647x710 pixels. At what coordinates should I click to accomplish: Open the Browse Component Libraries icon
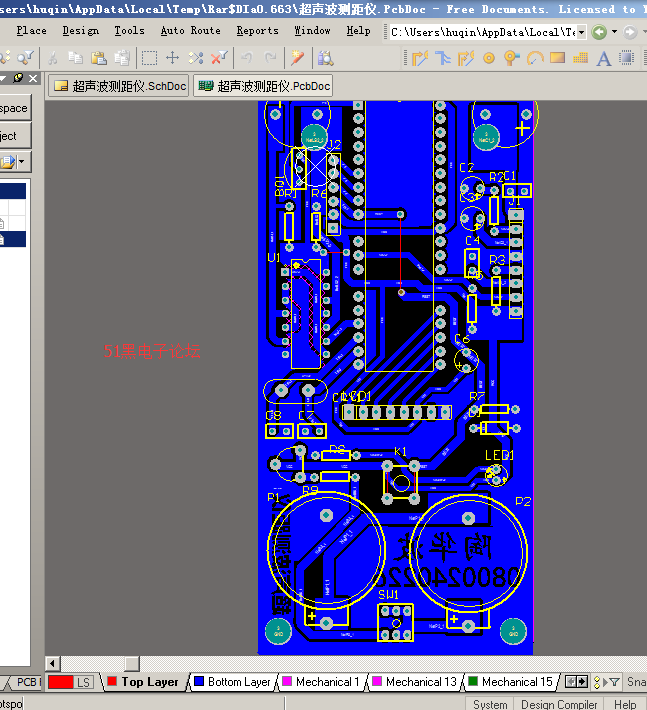[326, 58]
